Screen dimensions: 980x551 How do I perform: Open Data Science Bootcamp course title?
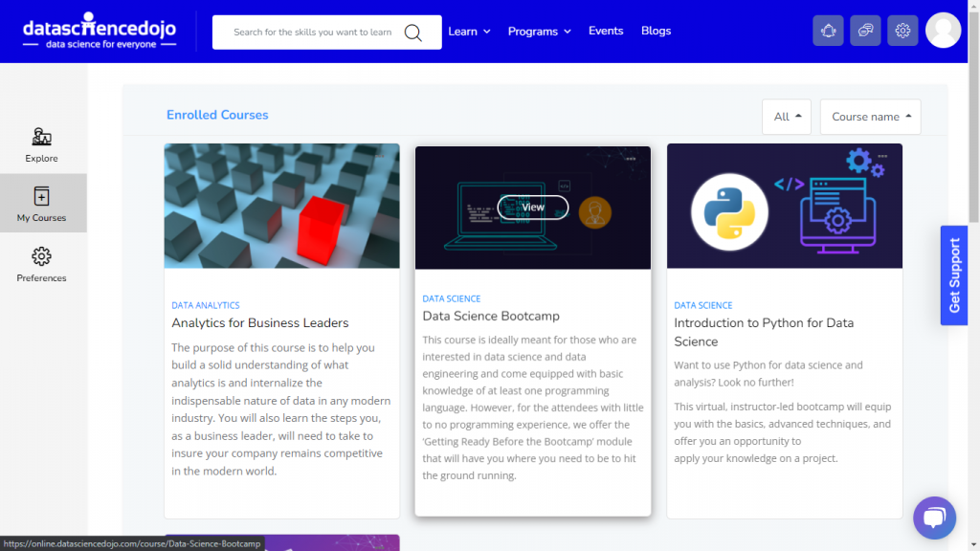pyautogui.click(x=491, y=316)
